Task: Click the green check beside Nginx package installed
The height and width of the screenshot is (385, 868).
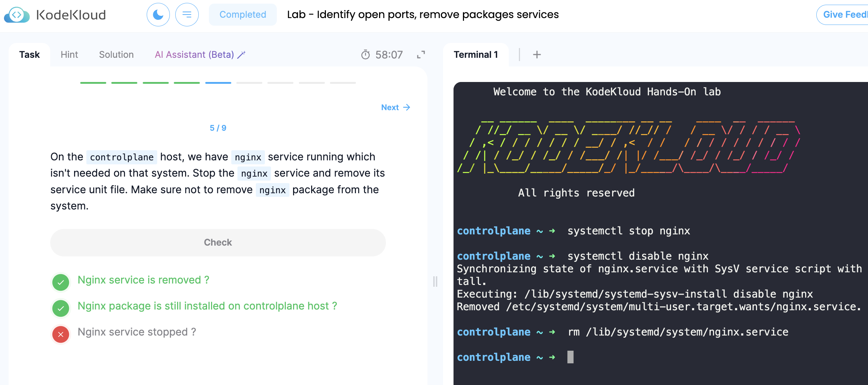Action: point(61,308)
